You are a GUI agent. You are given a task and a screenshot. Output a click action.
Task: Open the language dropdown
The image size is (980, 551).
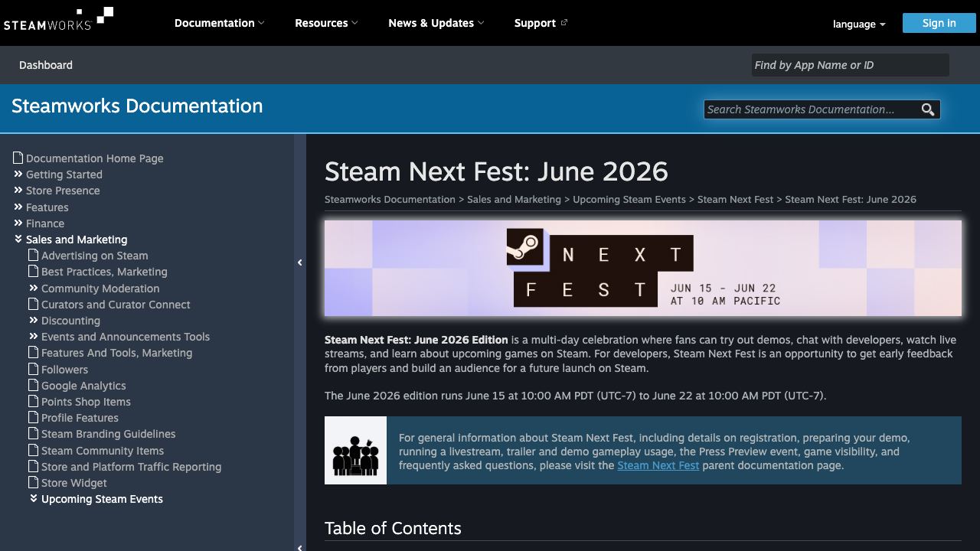tap(859, 24)
